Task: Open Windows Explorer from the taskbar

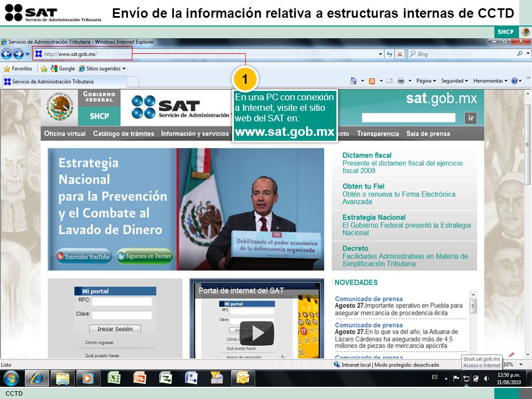Action: tap(63, 378)
